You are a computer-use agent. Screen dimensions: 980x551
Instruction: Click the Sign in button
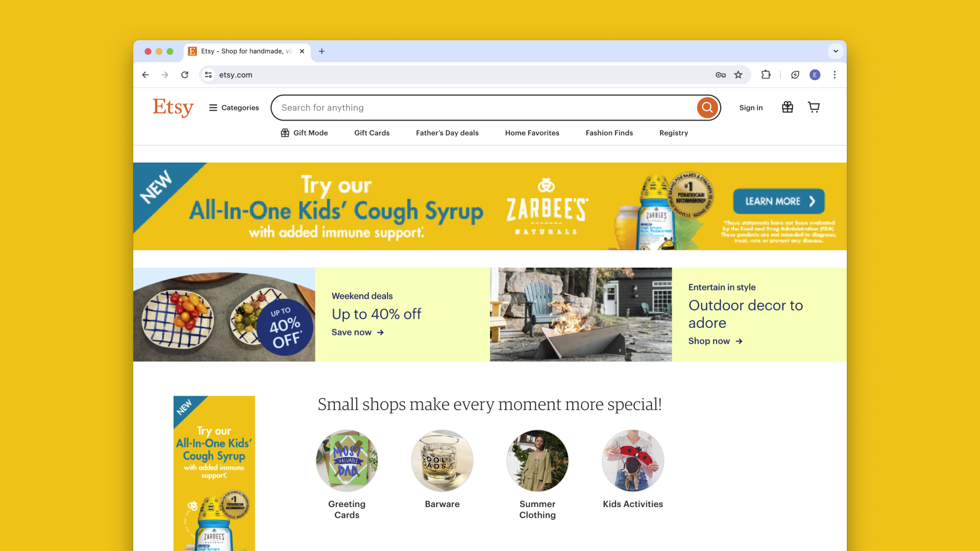751,108
